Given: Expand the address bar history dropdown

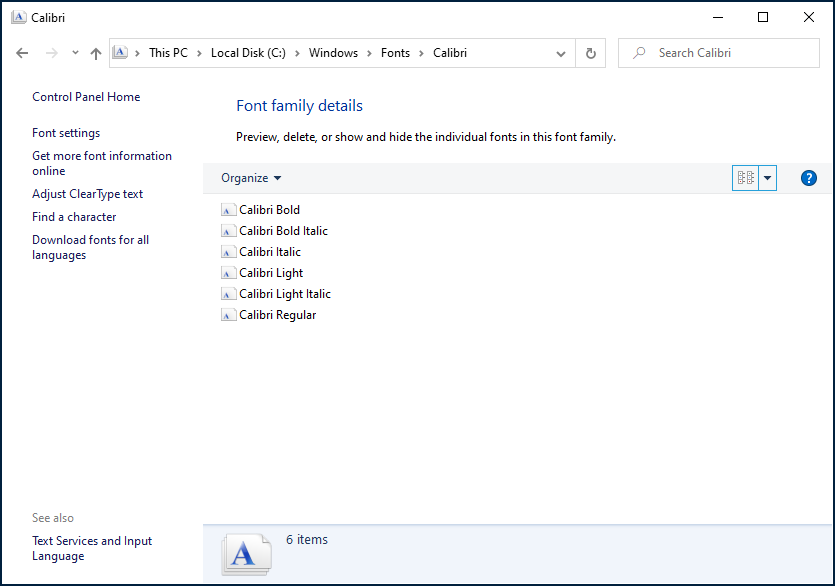Looking at the screenshot, I should point(562,53).
